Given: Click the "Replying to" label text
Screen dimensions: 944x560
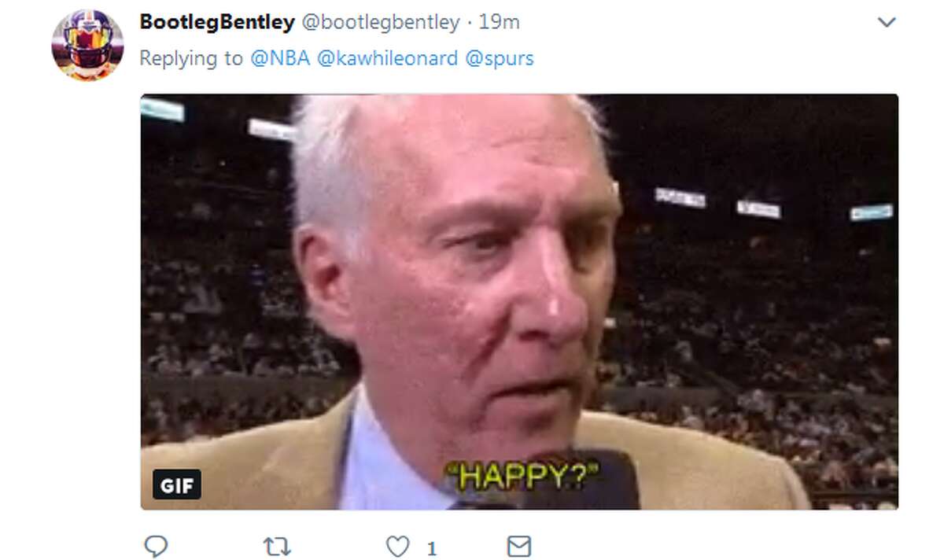Looking at the screenshot, I should [x=191, y=59].
